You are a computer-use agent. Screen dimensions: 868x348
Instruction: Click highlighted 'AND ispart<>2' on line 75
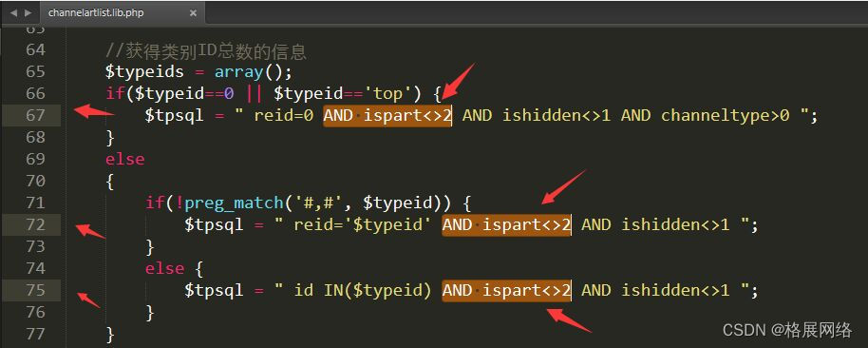[x=506, y=290]
